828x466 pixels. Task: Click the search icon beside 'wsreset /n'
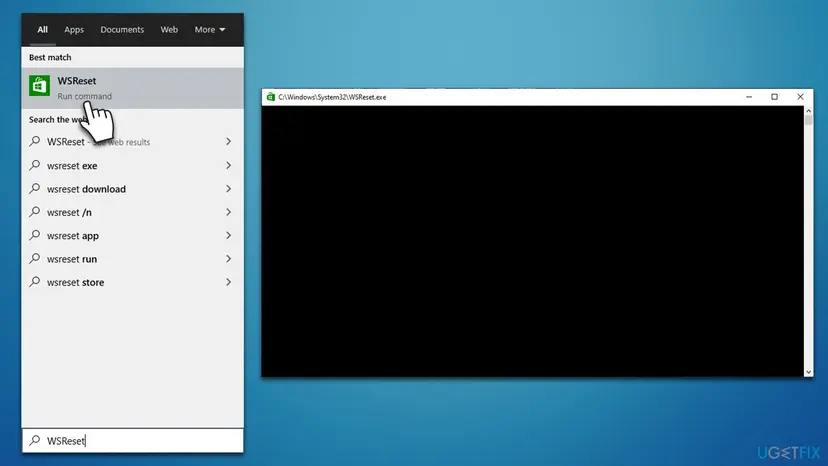click(35, 212)
